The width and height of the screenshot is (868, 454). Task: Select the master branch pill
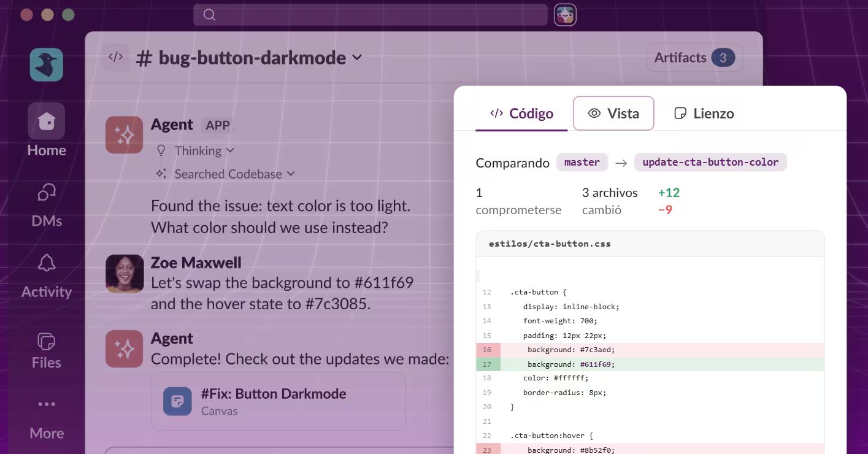[582, 163]
